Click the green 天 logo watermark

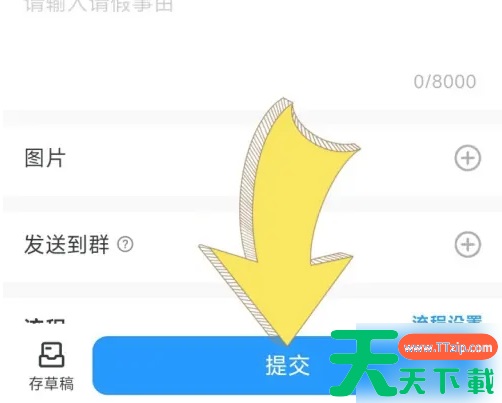364,362
